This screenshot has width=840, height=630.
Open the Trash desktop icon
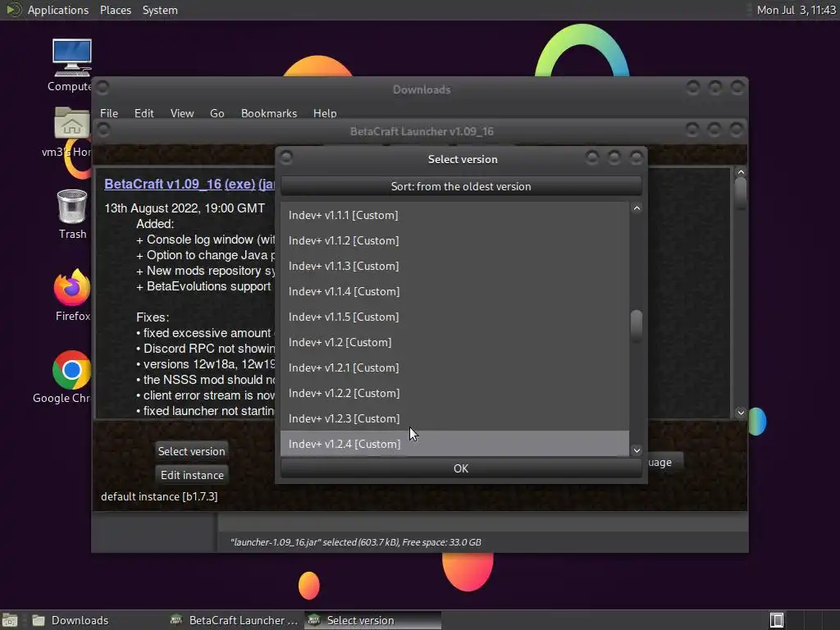click(x=72, y=206)
